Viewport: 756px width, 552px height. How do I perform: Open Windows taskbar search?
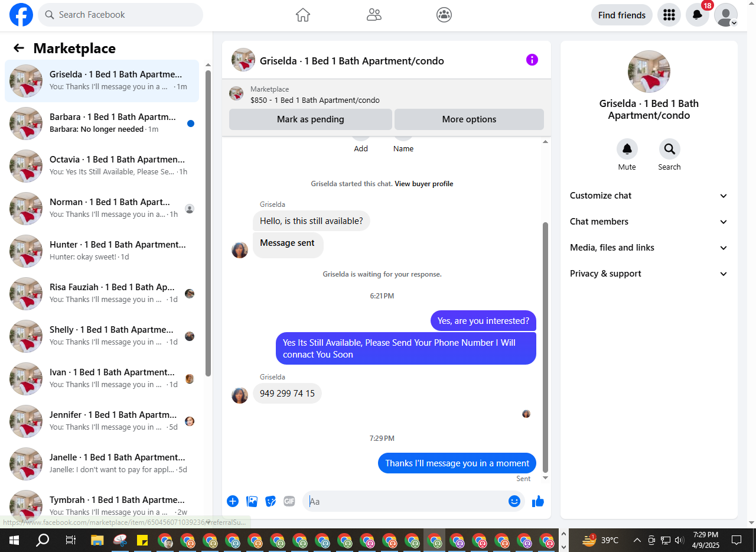tap(43, 540)
